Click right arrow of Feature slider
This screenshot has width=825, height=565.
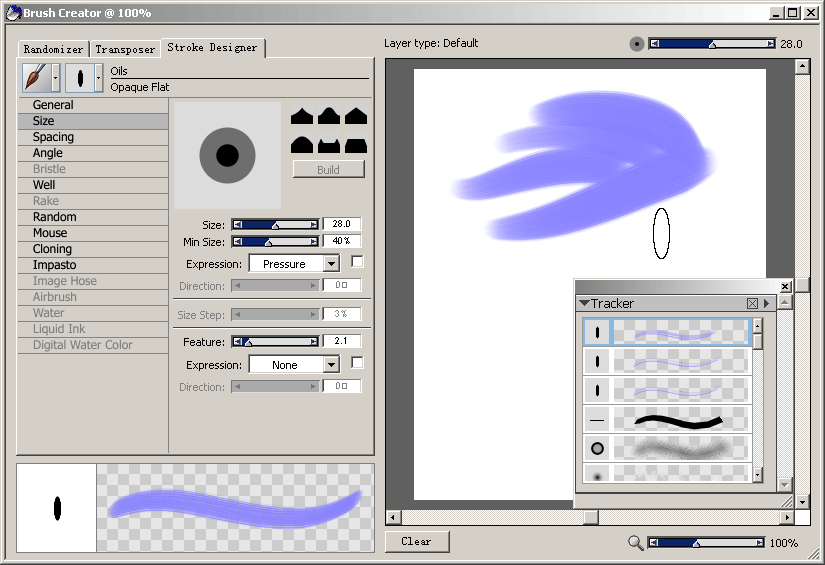point(314,342)
